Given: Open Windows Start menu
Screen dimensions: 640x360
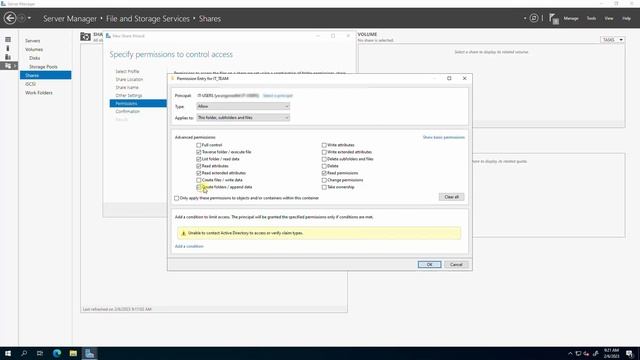Looking at the screenshot, I should (8, 353).
